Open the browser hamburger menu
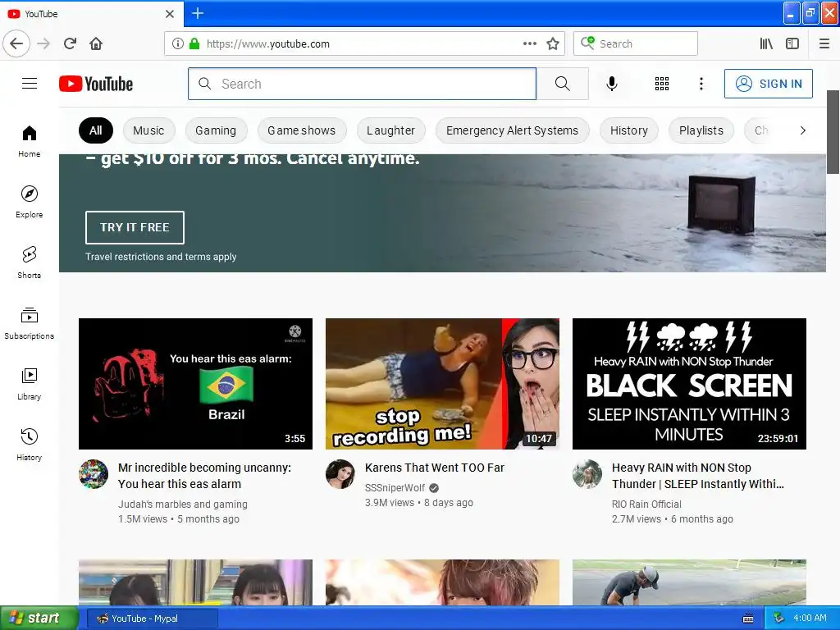The image size is (840, 630). 824,43
